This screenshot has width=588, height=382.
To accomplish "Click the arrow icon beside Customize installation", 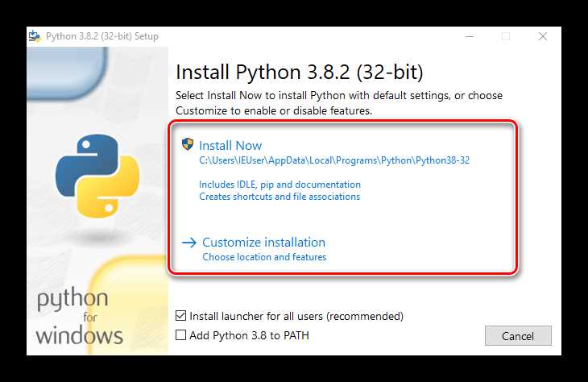I will (189, 243).
